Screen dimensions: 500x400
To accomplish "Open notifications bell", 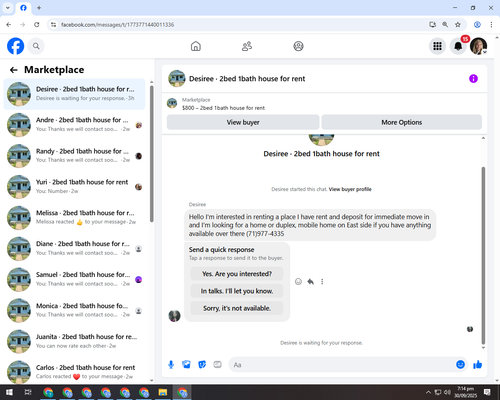I will tap(458, 46).
